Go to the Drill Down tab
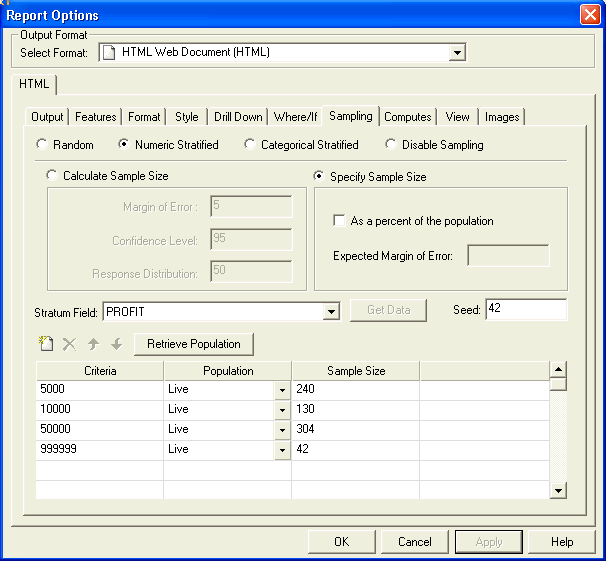Screen dimensions: 606x561 pyautogui.click(x=238, y=117)
